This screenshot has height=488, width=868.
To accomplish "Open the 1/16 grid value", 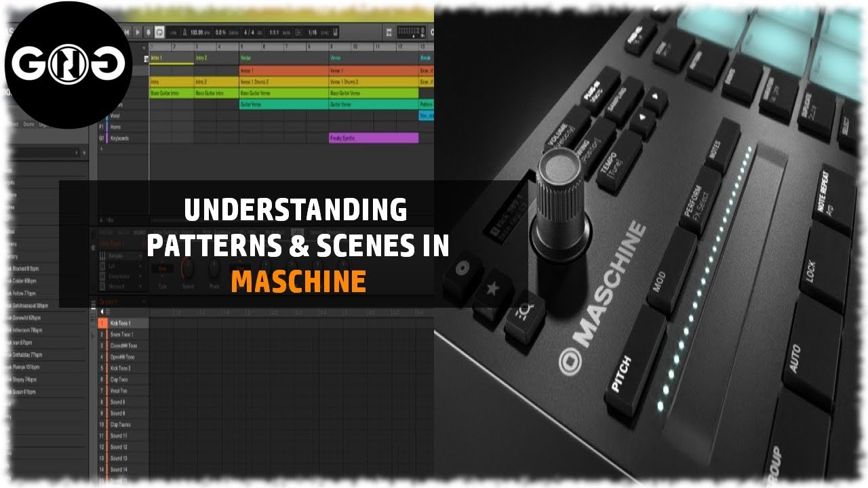I will pyautogui.click(x=313, y=32).
